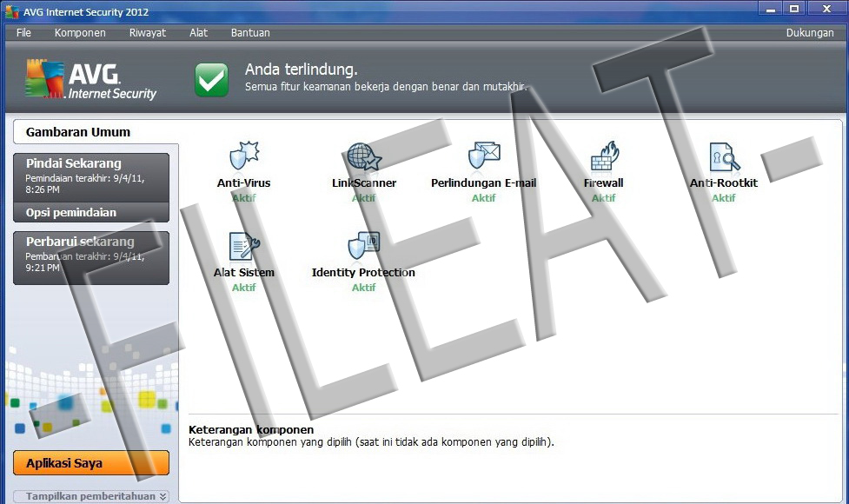Screen dimensions: 849x504
Task: Update now with Perbarui sekarang
Action: click(91, 258)
